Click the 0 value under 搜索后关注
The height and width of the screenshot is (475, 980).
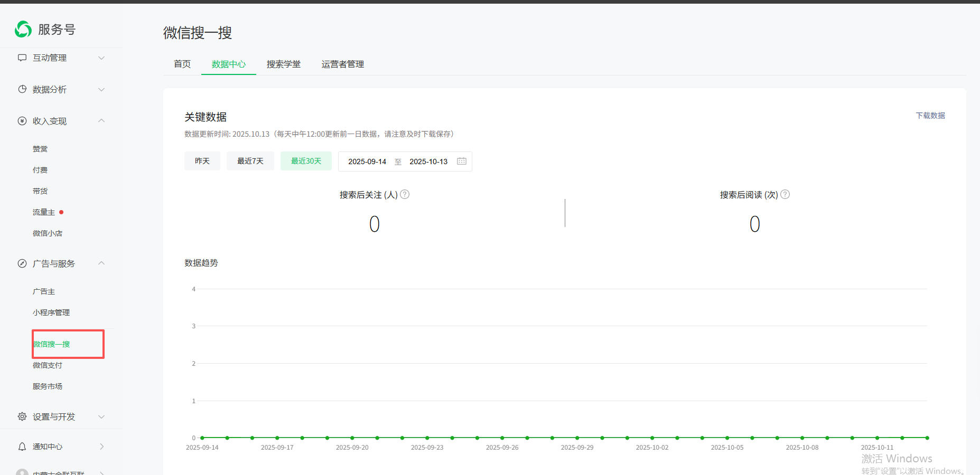pos(375,224)
